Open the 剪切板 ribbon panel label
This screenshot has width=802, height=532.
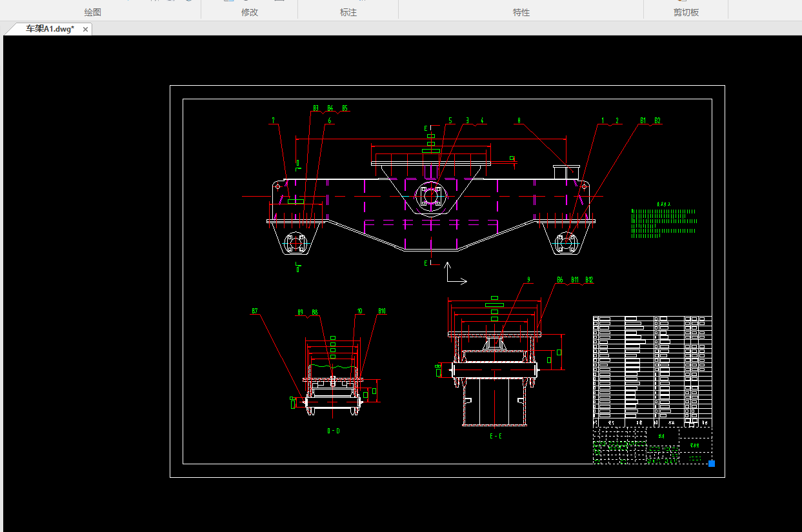point(686,12)
